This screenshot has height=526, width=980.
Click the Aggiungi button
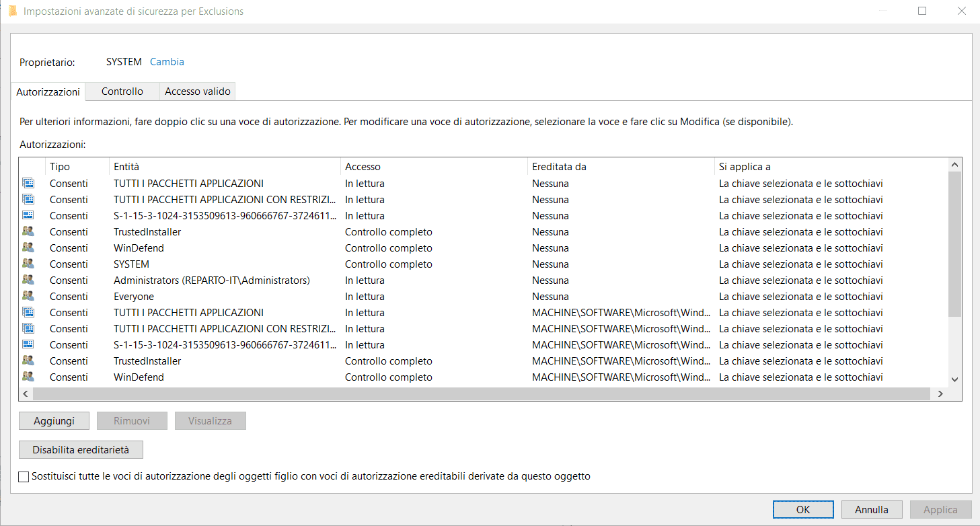tap(54, 420)
